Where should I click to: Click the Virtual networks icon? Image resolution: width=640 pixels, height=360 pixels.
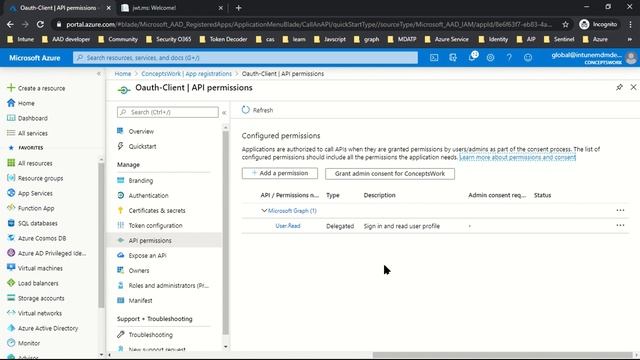coord(11,313)
